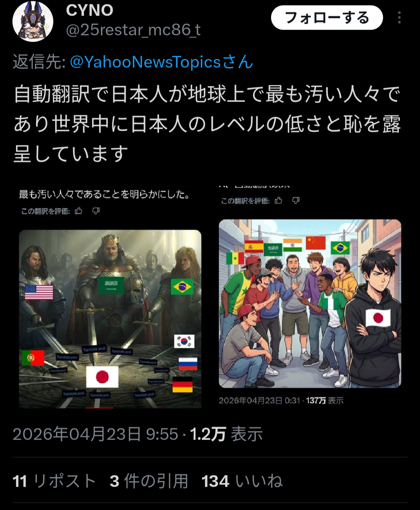Viewport: 420px width, 510px height.
Task: View the 3 件の引用 quotes list
Action: pyautogui.click(x=149, y=481)
